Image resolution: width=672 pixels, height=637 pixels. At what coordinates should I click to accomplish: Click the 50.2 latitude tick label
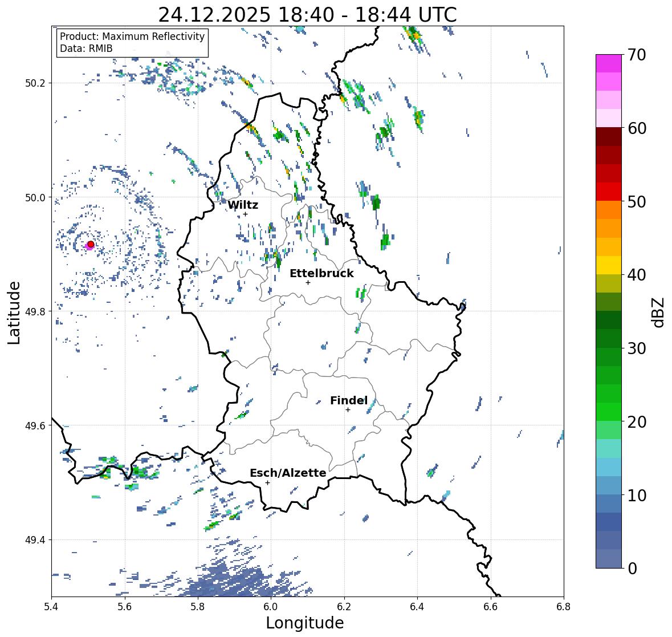point(36,83)
